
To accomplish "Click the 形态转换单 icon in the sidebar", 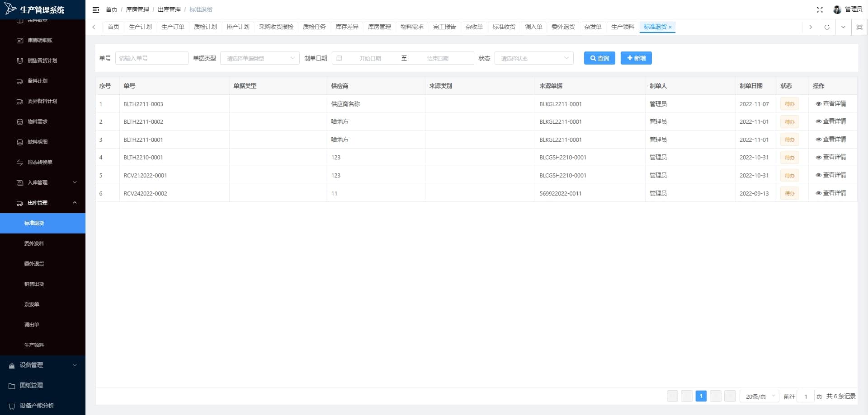I will click(x=19, y=163).
